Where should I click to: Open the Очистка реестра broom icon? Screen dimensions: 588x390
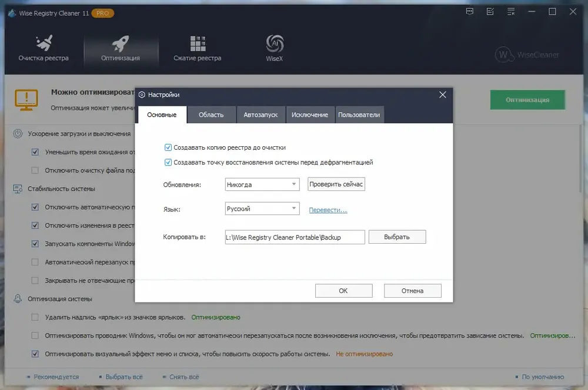44,43
